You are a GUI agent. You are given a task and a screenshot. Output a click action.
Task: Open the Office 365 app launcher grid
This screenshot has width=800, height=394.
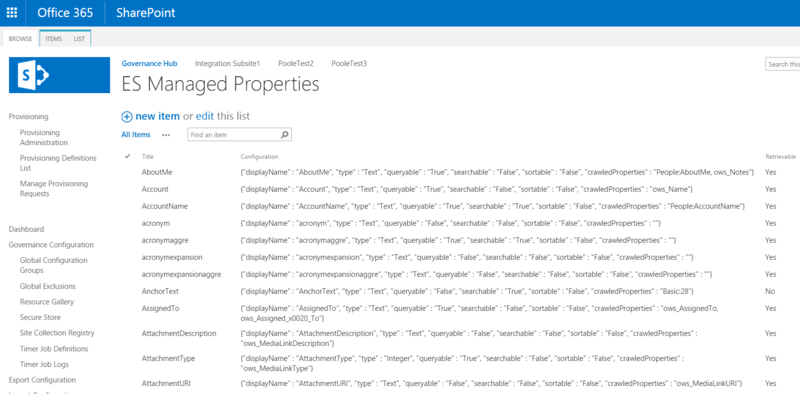click(x=12, y=12)
